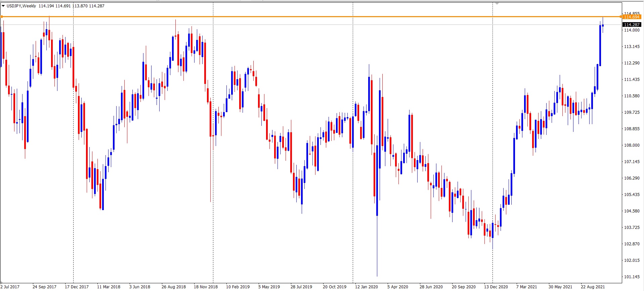Click the 20 Sep 2020 date label
The image size is (644, 291).
click(464, 287)
